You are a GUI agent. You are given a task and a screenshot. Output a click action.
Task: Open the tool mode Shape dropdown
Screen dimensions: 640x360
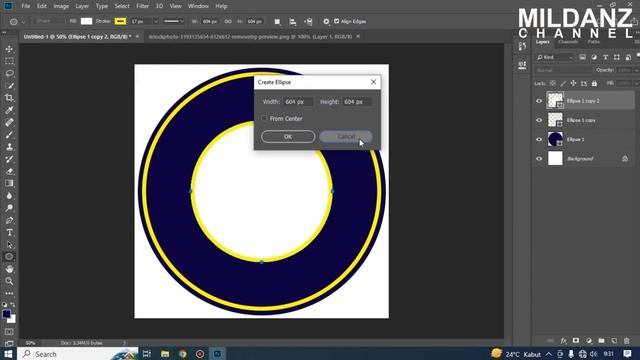click(x=49, y=21)
